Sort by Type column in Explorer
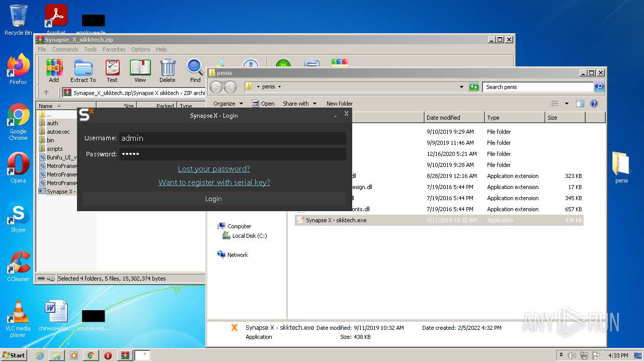The height and width of the screenshot is (362, 644). click(515, 118)
